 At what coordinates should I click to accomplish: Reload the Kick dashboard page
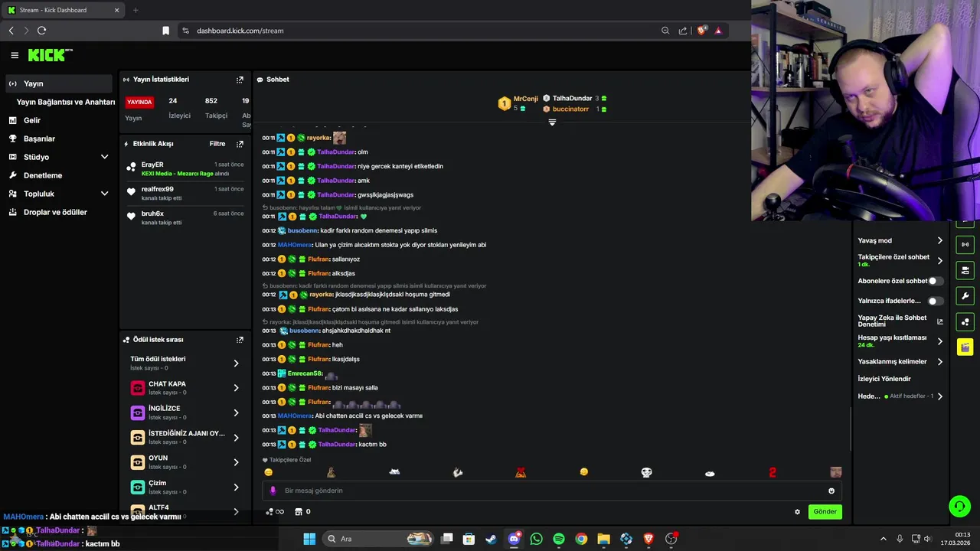tap(41, 31)
